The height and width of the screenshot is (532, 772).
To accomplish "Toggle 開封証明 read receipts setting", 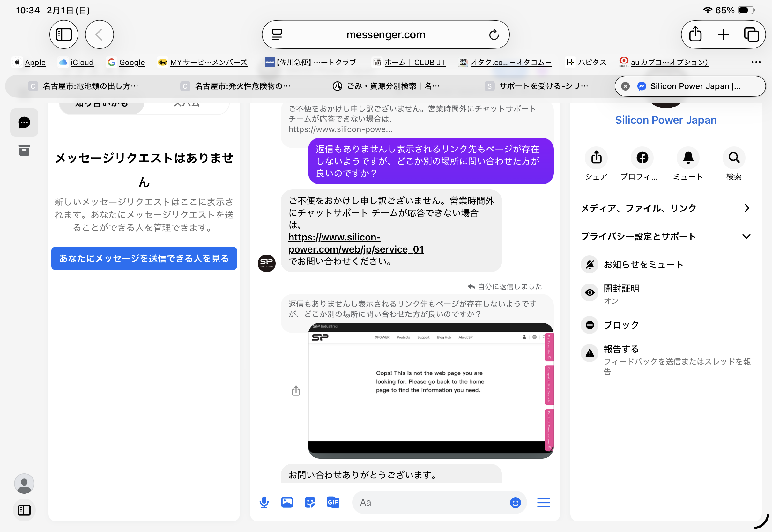I will (x=621, y=293).
